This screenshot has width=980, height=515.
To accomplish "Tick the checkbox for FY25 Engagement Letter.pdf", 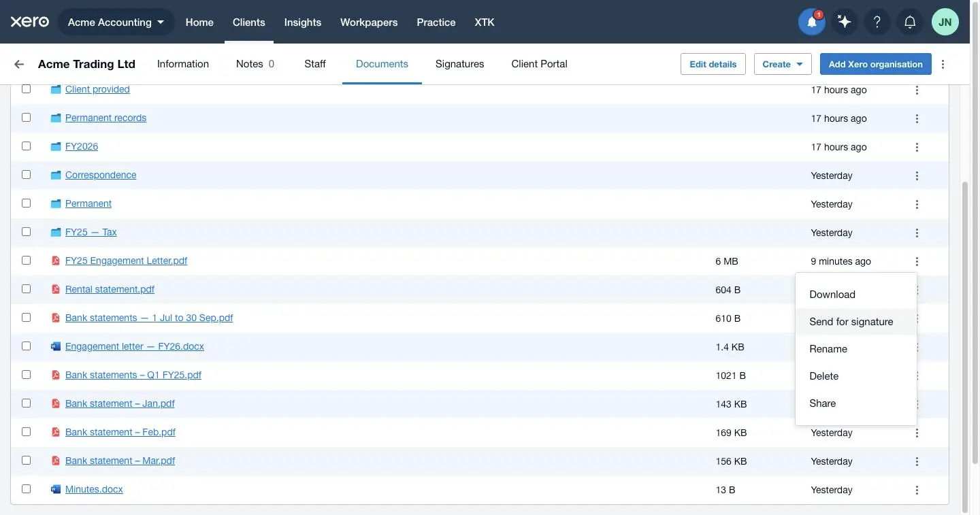I will [x=26, y=260].
